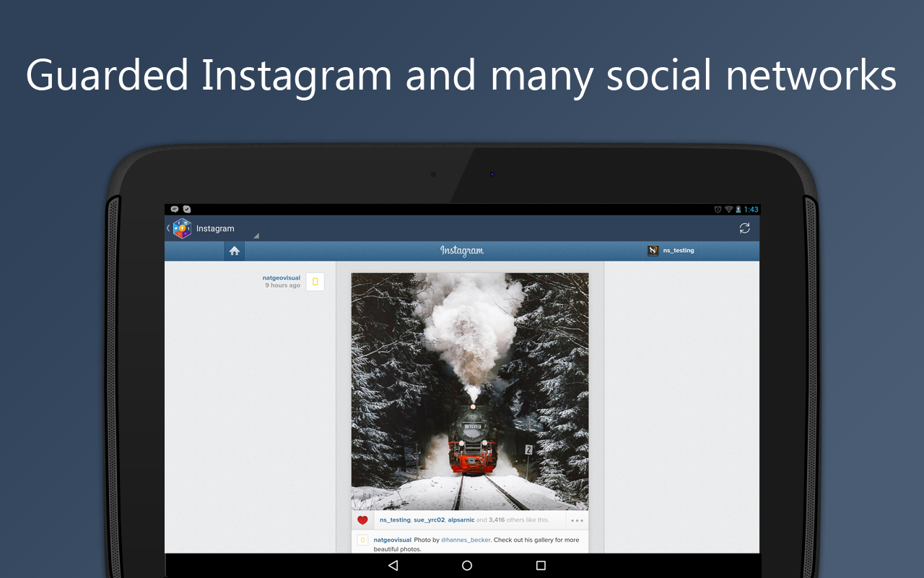Open the notification icons in the status bar
Viewport: 924px width, 578px height.
[x=178, y=209]
